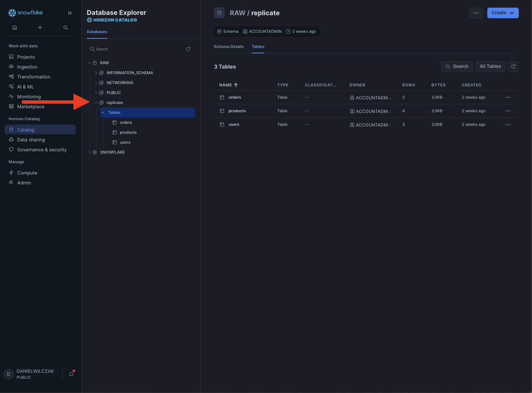Image resolution: width=532 pixels, height=393 pixels.
Task: Collapse the RAW database node
Action: (x=89, y=63)
